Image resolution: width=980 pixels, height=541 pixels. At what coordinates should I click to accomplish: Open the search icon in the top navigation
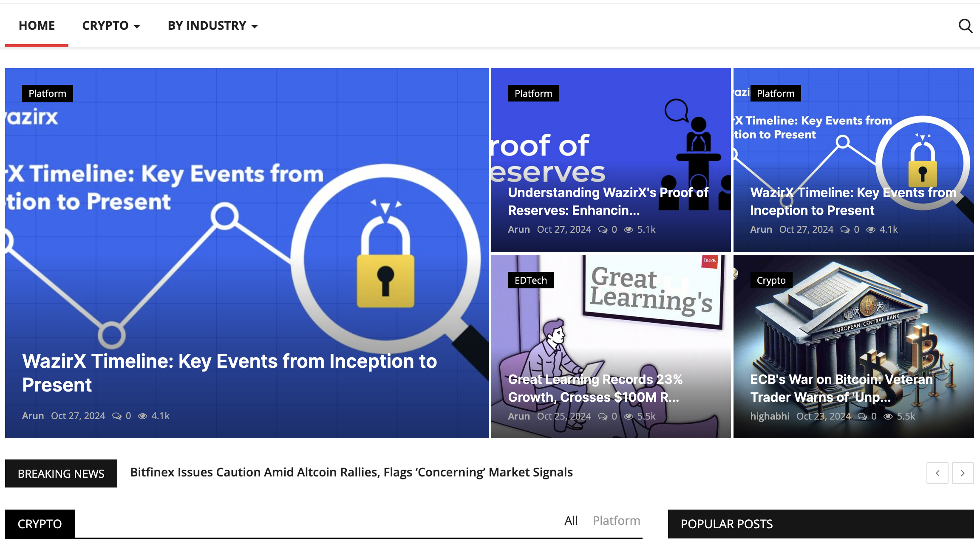coord(965,26)
